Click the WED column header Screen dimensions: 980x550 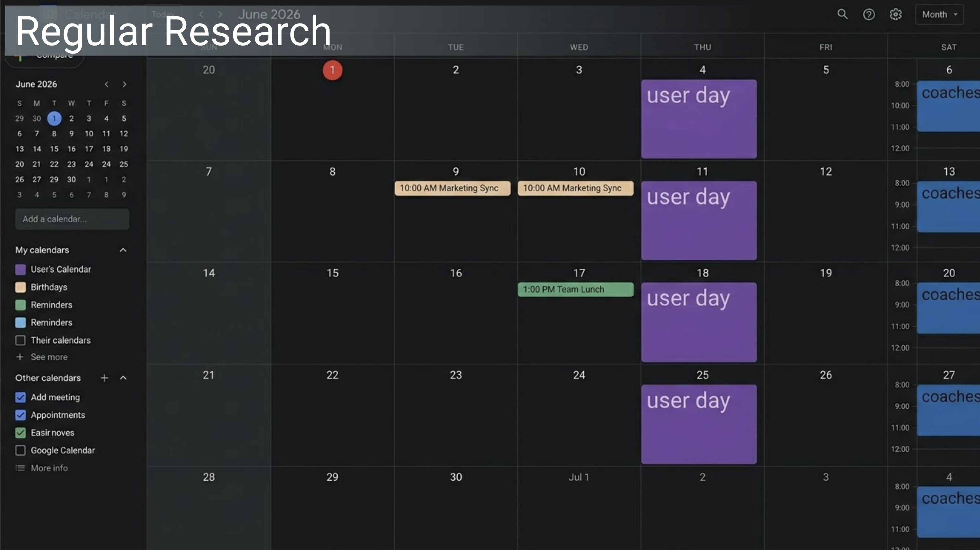[x=579, y=47]
